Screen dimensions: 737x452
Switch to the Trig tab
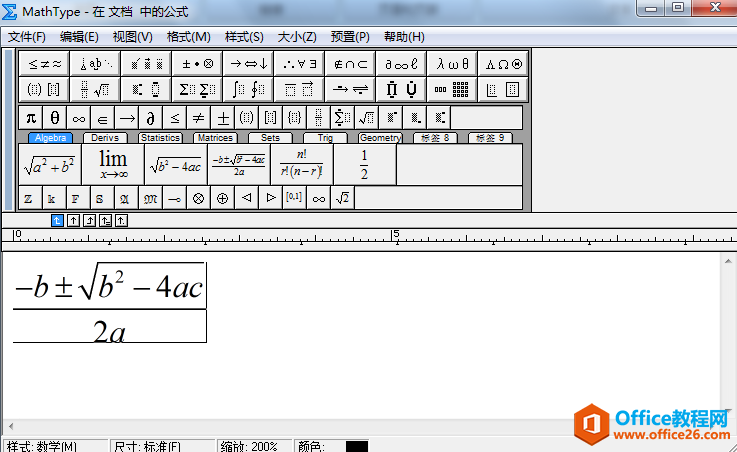coord(325,138)
